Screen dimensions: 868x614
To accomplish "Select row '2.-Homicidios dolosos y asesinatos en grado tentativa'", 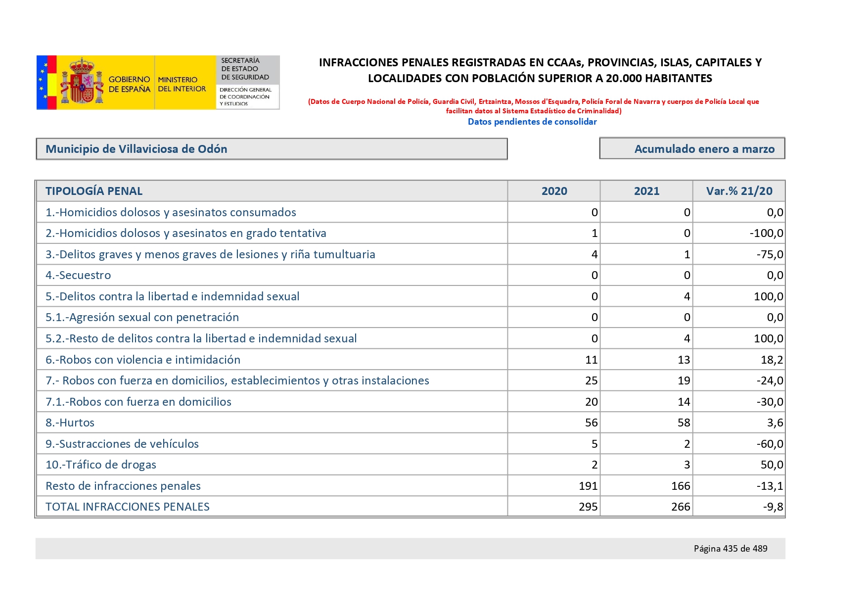I will pos(411,233).
